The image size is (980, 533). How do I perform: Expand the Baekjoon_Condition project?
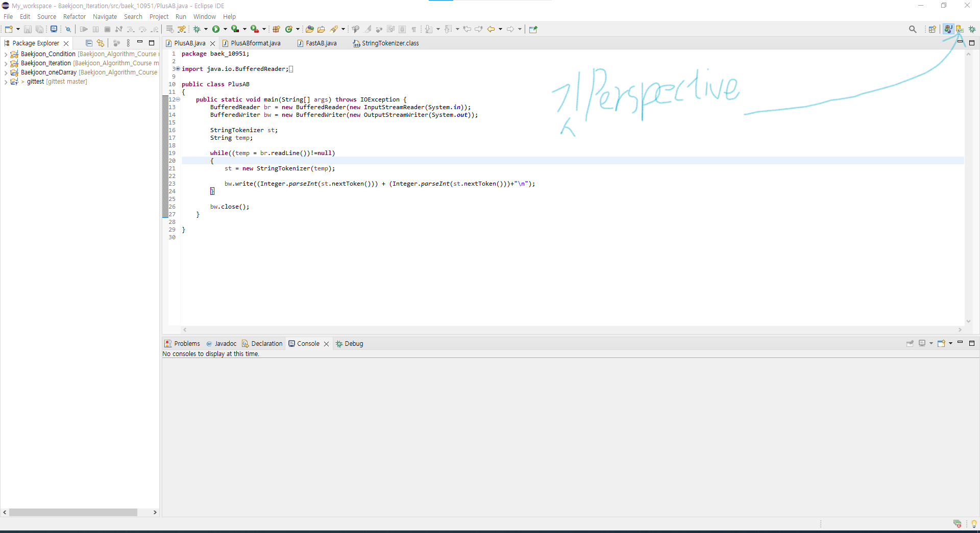[x=5, y=54]
